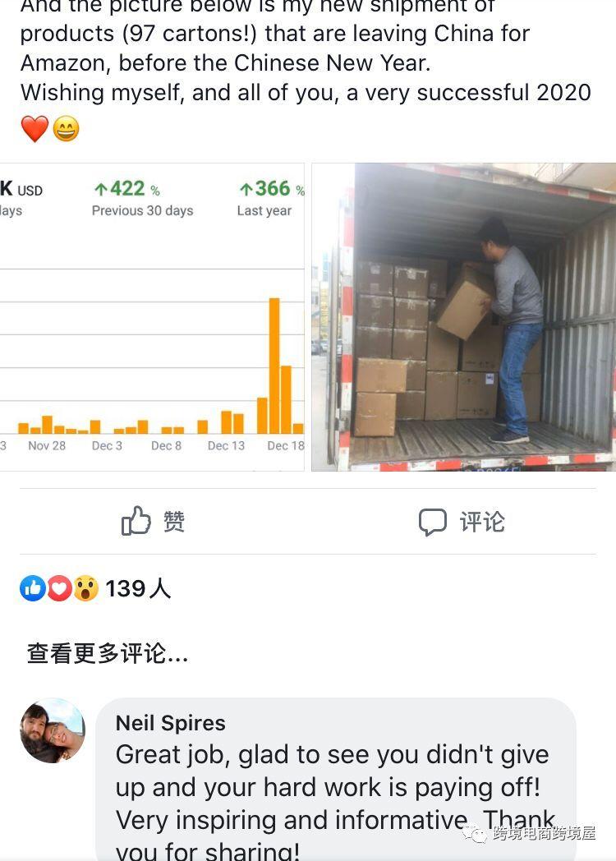616x861 pixels.
Task: Tap the speech bubble comment icon
Action: pyautogui.click(x=433, y=522)
